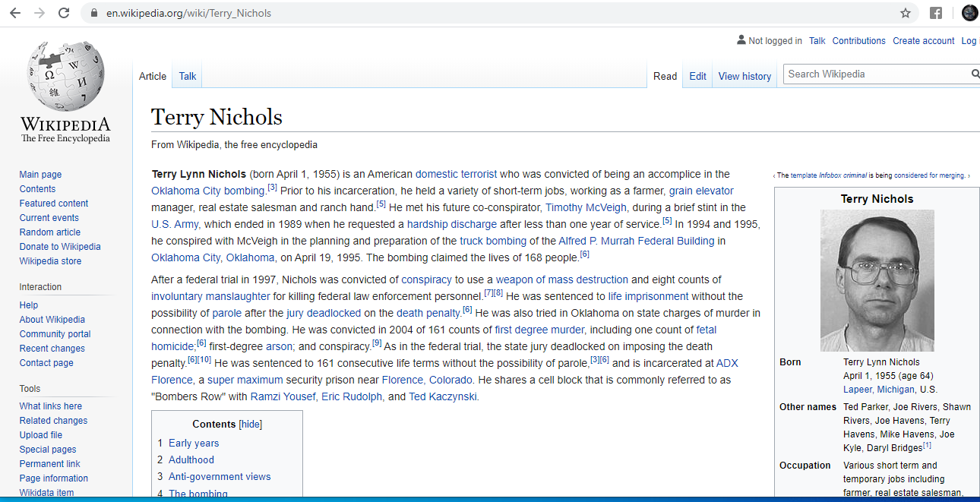The height and width of the screenshot is (502, 980).
Task: Click Donate to Wikipedia
Action: (x=60, y=247)
